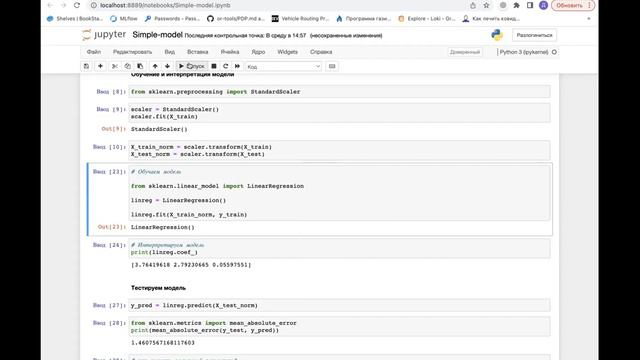Screen dimensions: 640x360
Task: Open browser extensions puzzle icon
Action: pyautogui.click(x=516, y=5)
